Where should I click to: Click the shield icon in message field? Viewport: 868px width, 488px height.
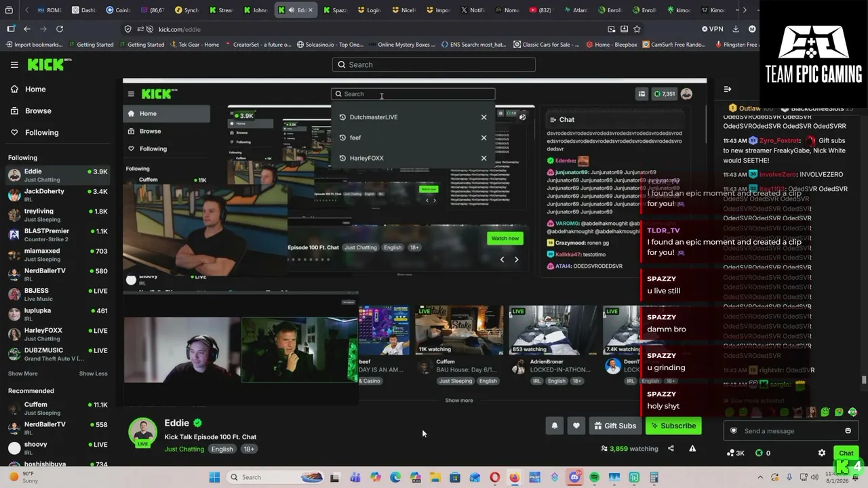pos(733,431)
